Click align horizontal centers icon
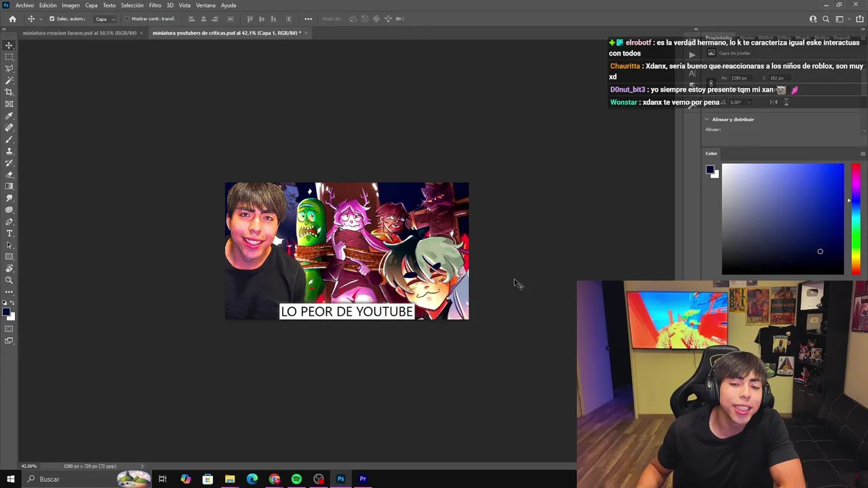The height and width of the screenshot is (488, 868). (203, 19)
